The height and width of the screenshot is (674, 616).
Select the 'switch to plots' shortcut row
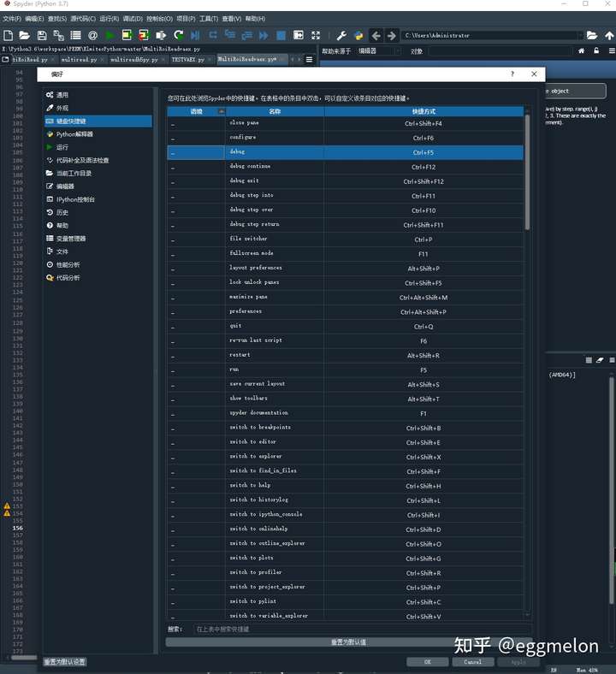[345, 559]
